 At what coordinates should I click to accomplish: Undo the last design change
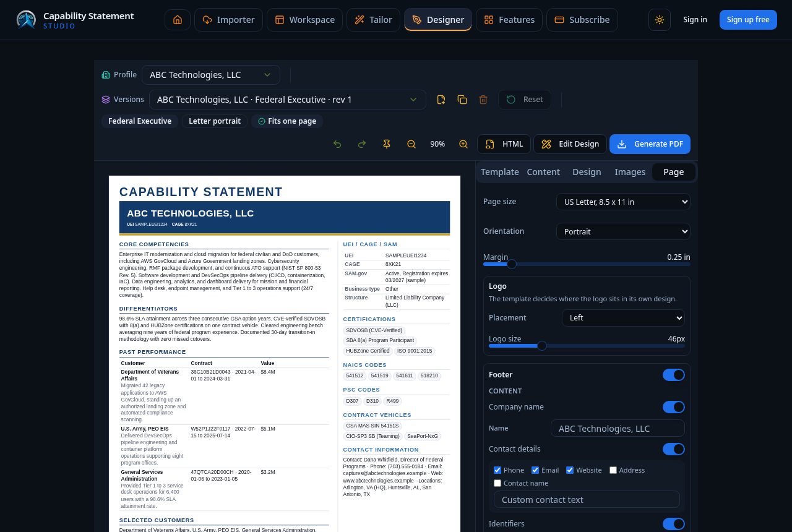point(337,144)
